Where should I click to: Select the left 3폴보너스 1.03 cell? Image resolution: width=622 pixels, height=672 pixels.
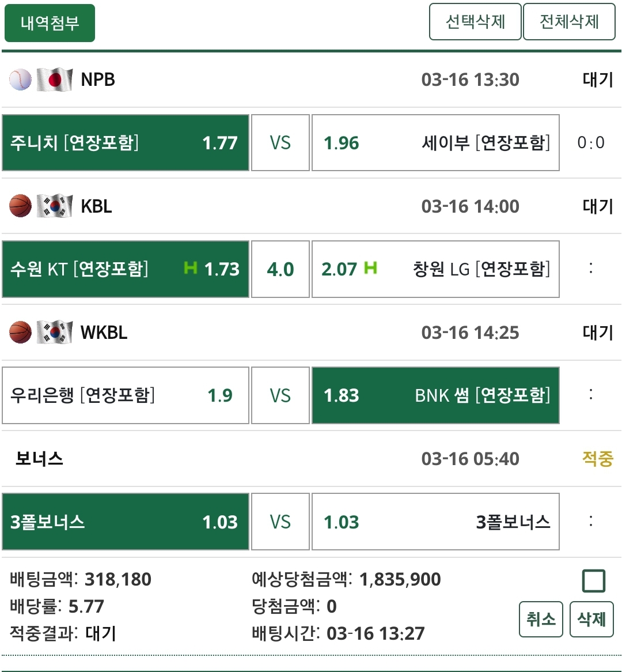pyautogui.click(x=126, y=522)
